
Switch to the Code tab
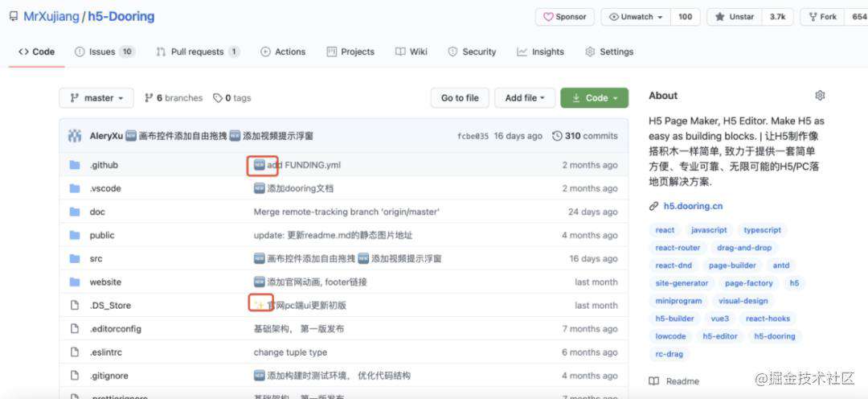click(x=36, y=51)
